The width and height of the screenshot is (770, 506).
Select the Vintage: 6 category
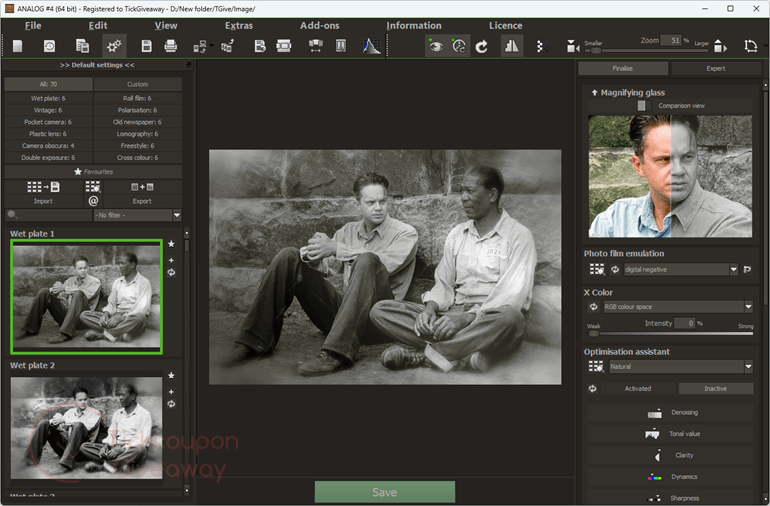pos(48,110)
